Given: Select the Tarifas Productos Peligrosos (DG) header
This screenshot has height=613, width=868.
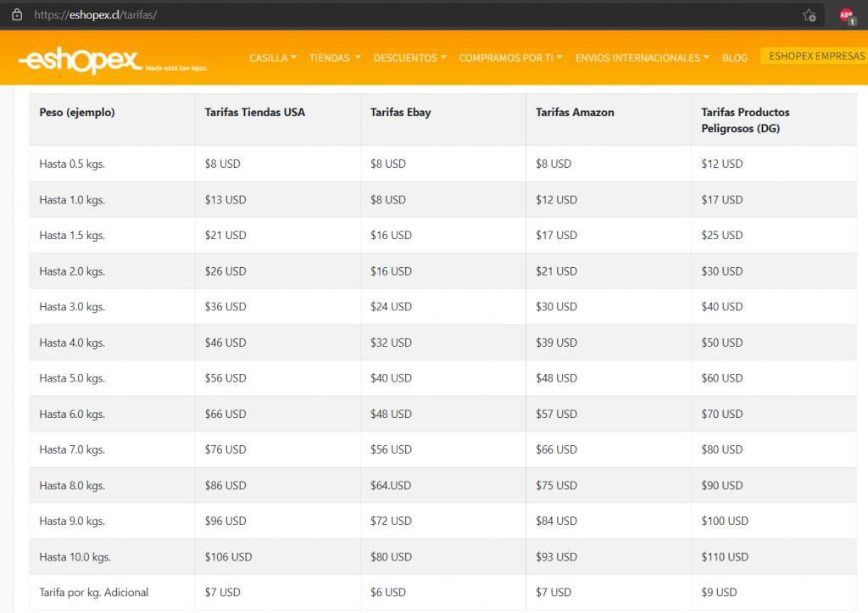Looking at the screenshot, I should [745, 120].
